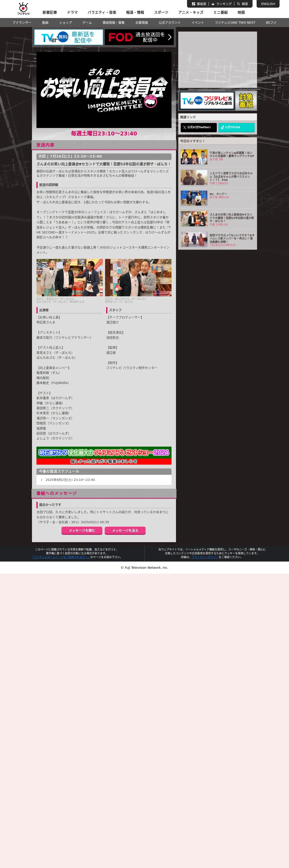This screenshot has width=289, height=868.
Task: Go to 公式アカウント page
Action: click(169, 23)
